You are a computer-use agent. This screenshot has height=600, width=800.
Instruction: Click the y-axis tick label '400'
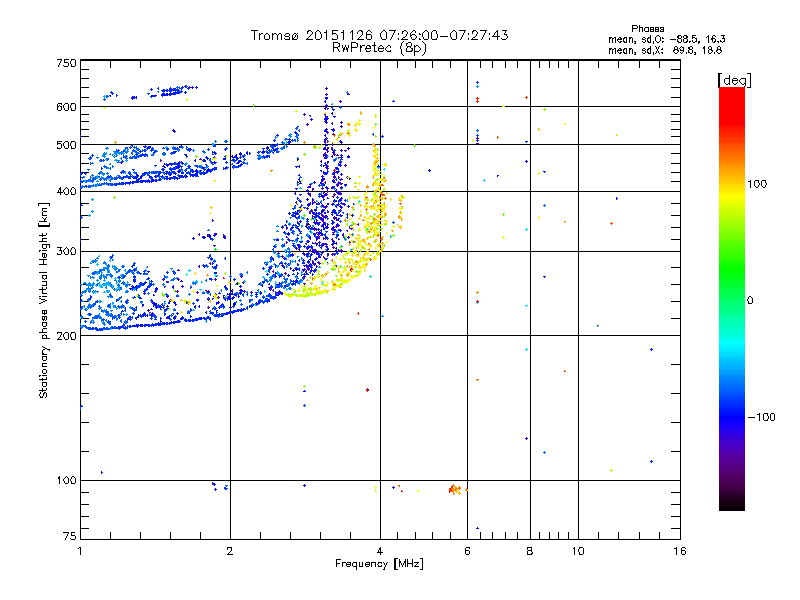pos(66,191)
